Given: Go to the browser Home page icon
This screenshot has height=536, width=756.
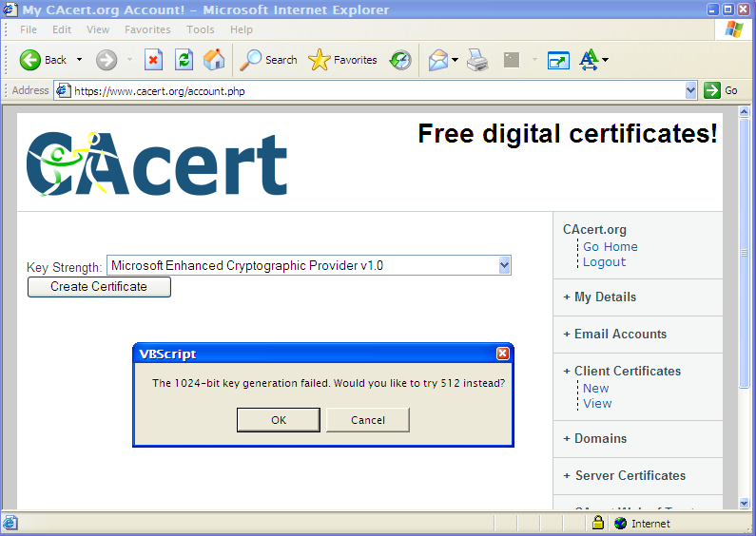Looking at the screenshot, I should click(215, 60).
